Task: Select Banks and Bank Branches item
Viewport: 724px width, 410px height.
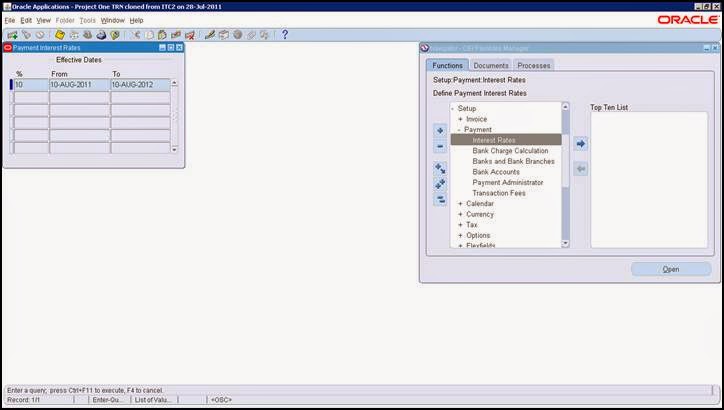Action: 513,162
